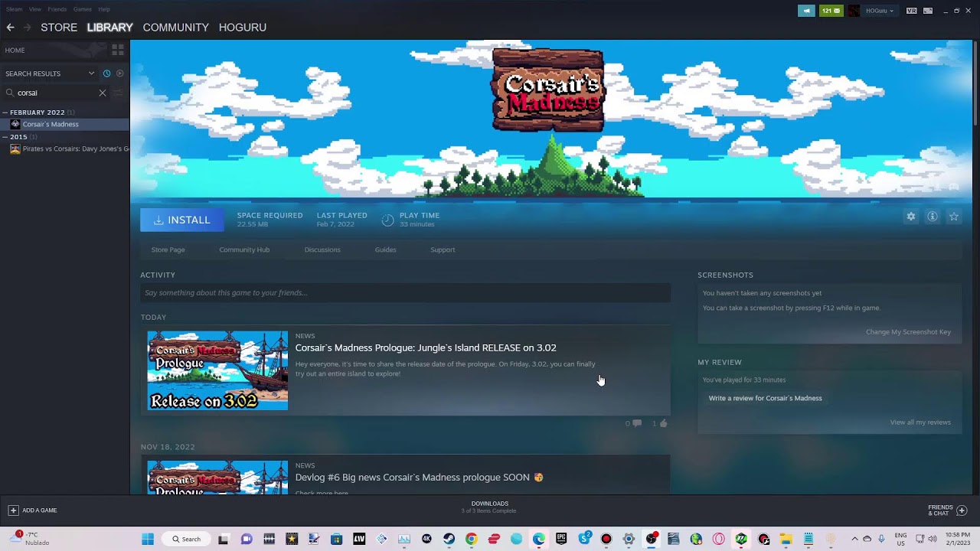Clear the library search field text
The height and width of the screenshot is (551, 980).
pos(103,93)
